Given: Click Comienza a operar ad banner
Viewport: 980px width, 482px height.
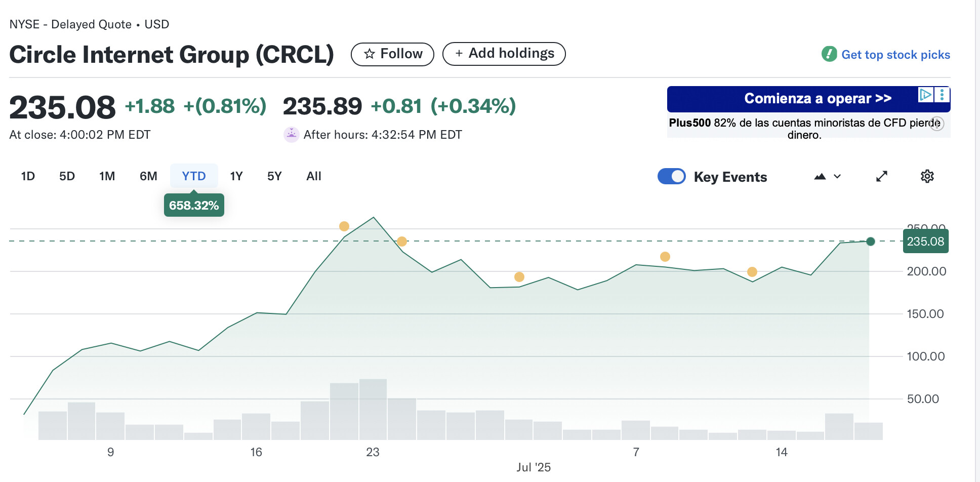Looking at the screenshot, I should coord(808,99).
